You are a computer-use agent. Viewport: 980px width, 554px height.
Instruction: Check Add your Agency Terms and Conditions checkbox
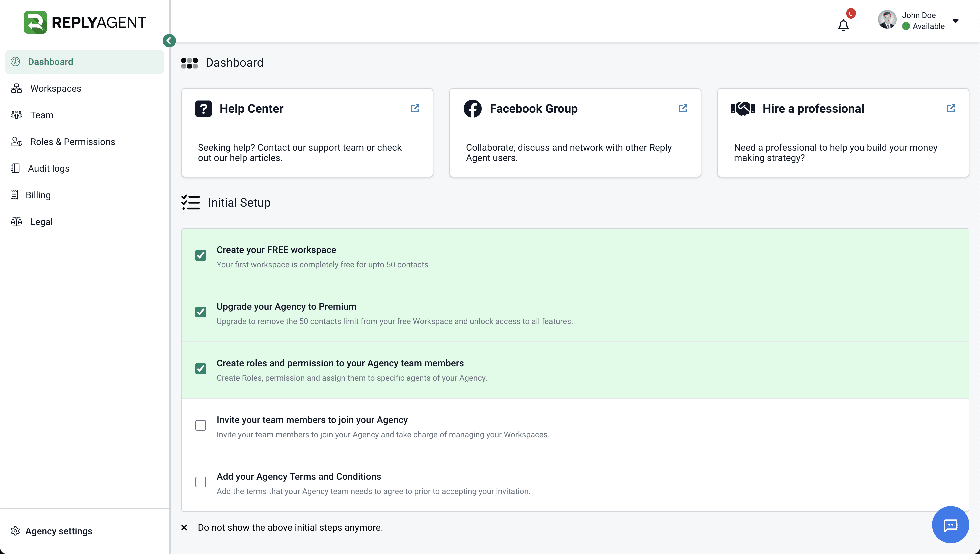200,482
